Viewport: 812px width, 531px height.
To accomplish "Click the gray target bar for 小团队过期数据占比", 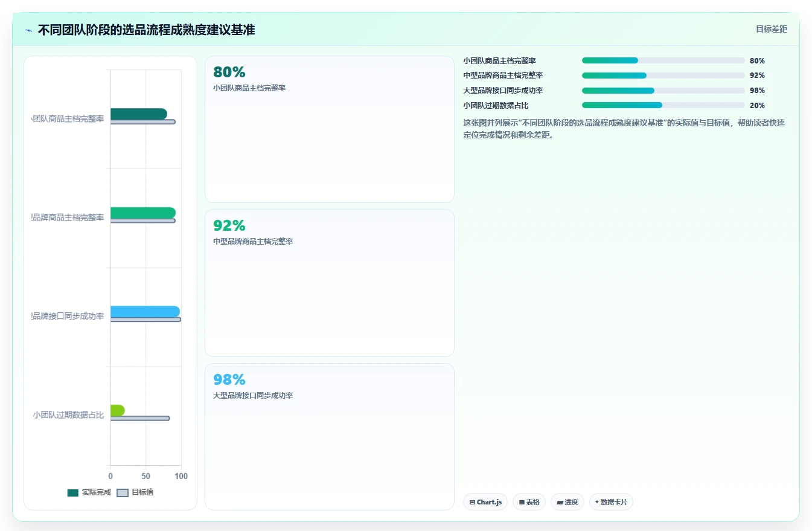I will [x=140, y=418].
